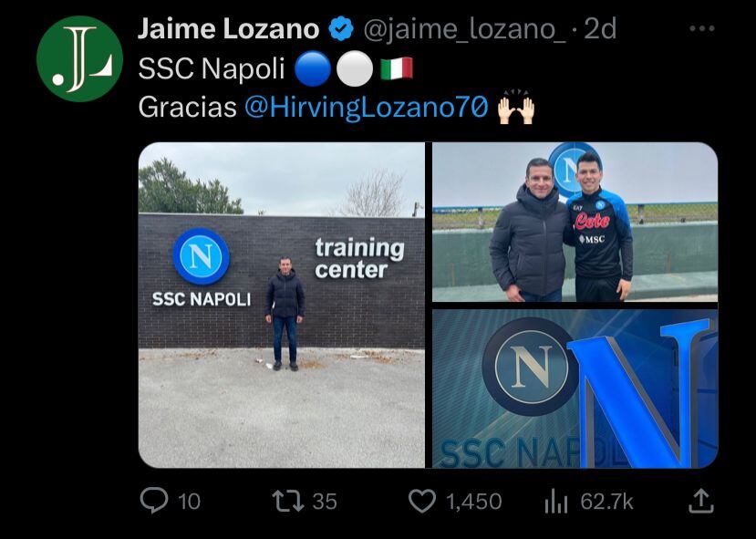Like the tweet with heart icon
Screen dimensions: 756x539
coord(422,501)
